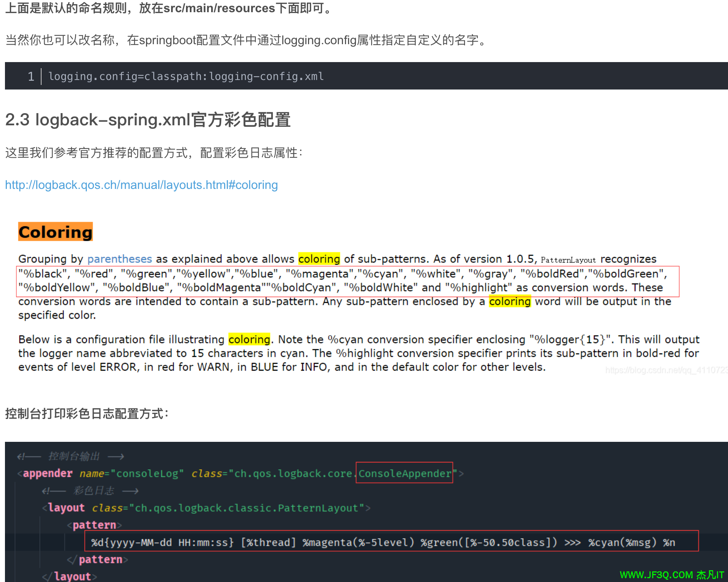Click the 控制台打印彩色日志配置方式 bold subheading
This screenshot has height=582, width=728.
pos(87,414)
